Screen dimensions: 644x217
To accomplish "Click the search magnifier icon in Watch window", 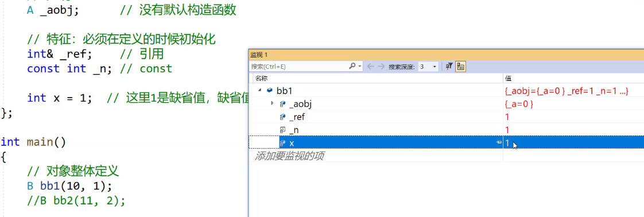I will click(352, 66).
